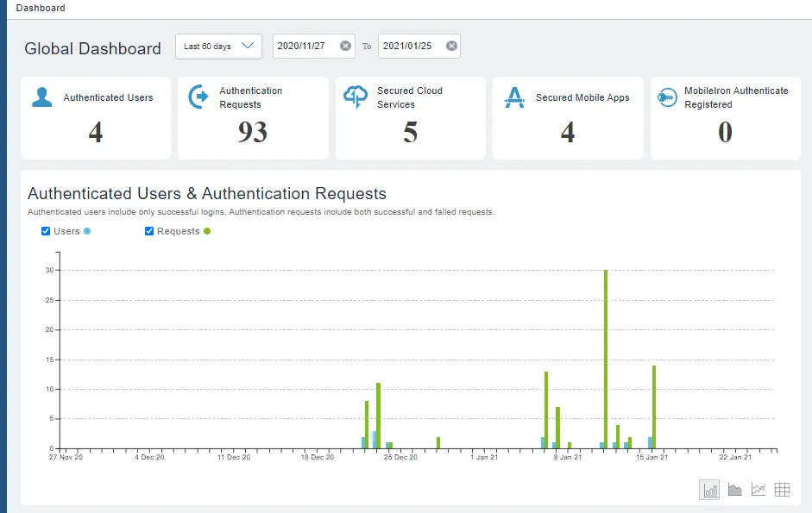Click the Authenticated Users count 4

point(96,132)
